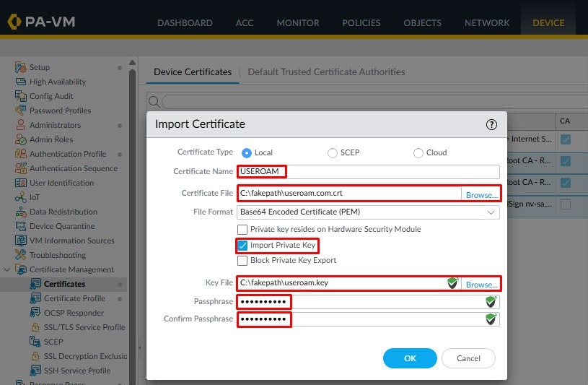
Task: Switch to Default Trusted Certificate Authorities tab
Action: 326,72
